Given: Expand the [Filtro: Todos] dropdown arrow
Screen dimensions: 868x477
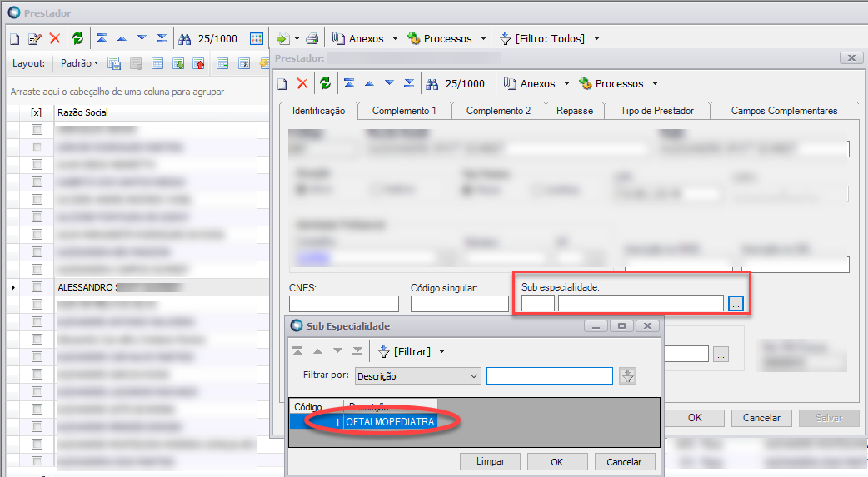Looking at the screenshot, I should pos(596,39).
